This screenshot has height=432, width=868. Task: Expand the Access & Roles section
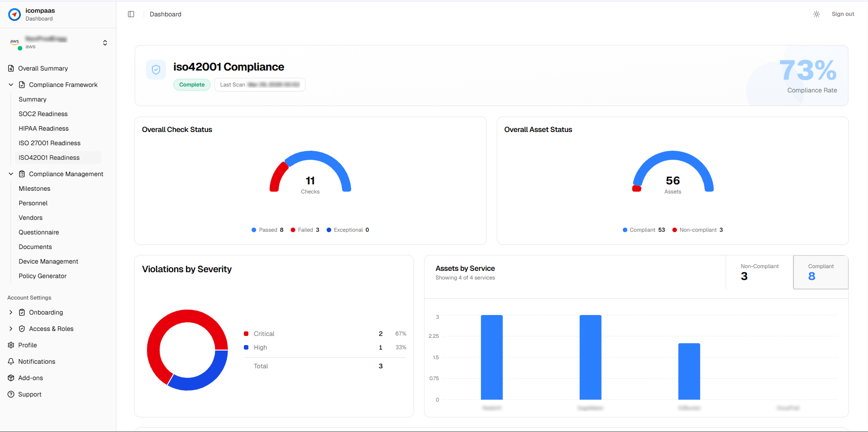[x=11, y=329]
